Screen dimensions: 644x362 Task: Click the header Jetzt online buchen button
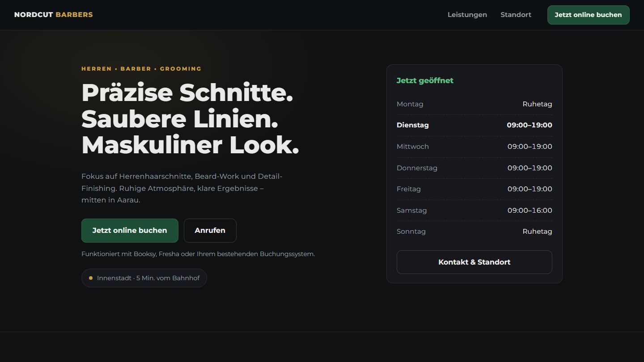coord(588,15)
